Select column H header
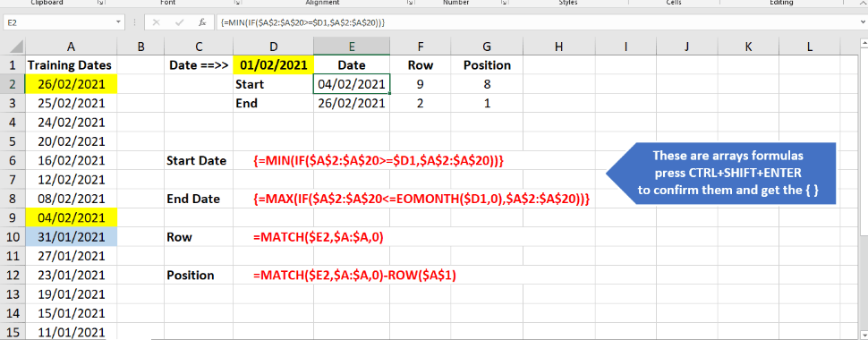 559,47
